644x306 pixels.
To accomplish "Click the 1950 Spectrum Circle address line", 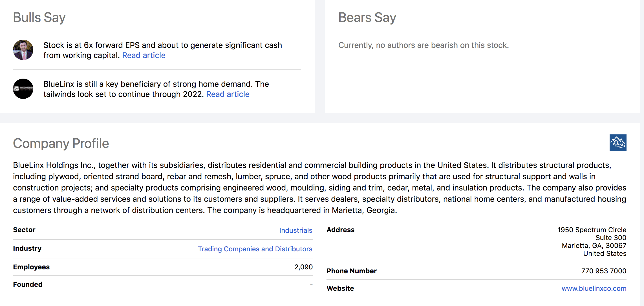I will [592, 230].
